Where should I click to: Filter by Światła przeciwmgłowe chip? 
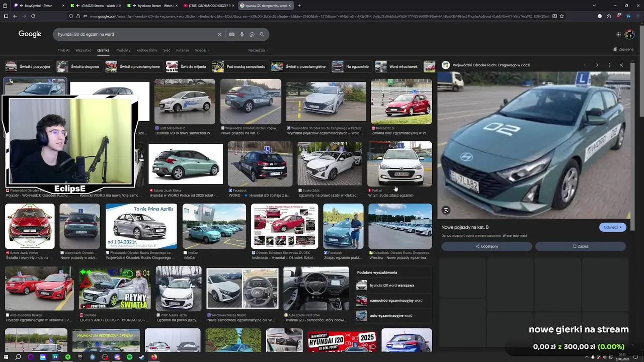[x=133, y=66]
